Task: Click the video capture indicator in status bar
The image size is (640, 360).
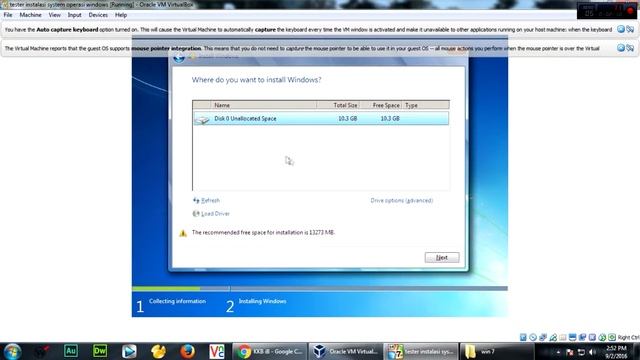Action: coord(582,337)
